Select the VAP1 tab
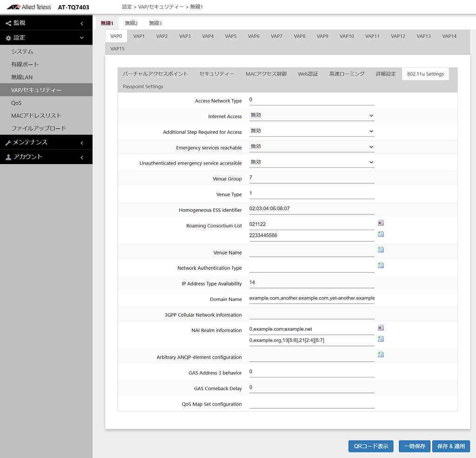476x458 pixels. (x=139, y=36)
